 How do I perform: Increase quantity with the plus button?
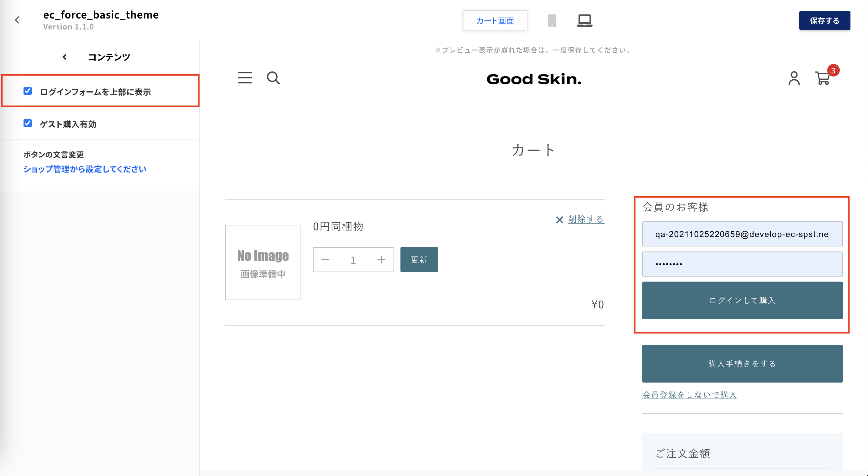pyautogui.click(x=381, y=260)
